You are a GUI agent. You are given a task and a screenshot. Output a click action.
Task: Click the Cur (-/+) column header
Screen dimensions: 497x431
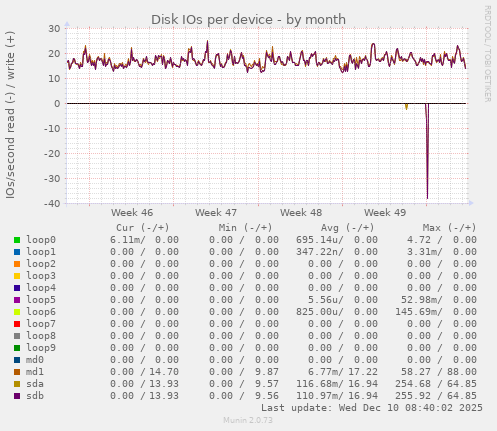(x=143, y=228)
